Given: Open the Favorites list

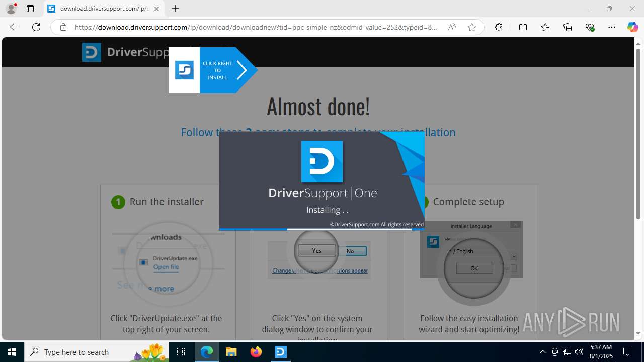Looking at the screenshot, I should point(545,27).
